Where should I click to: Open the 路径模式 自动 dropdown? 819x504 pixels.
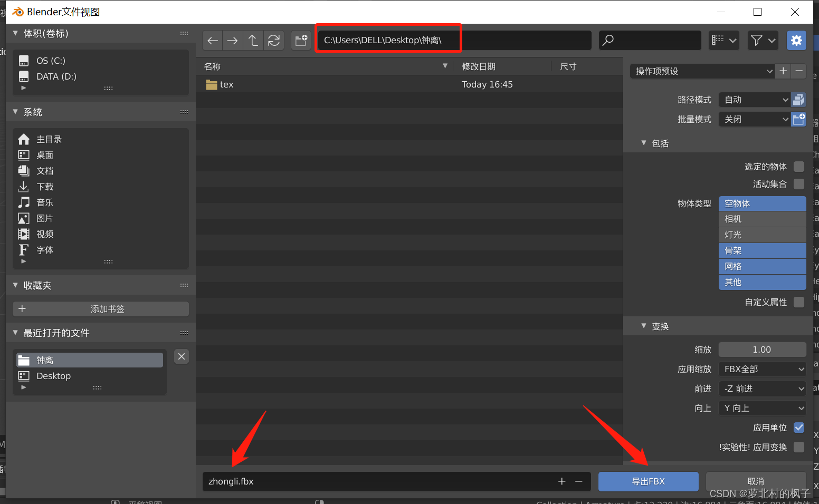click(x=755, y=100)
